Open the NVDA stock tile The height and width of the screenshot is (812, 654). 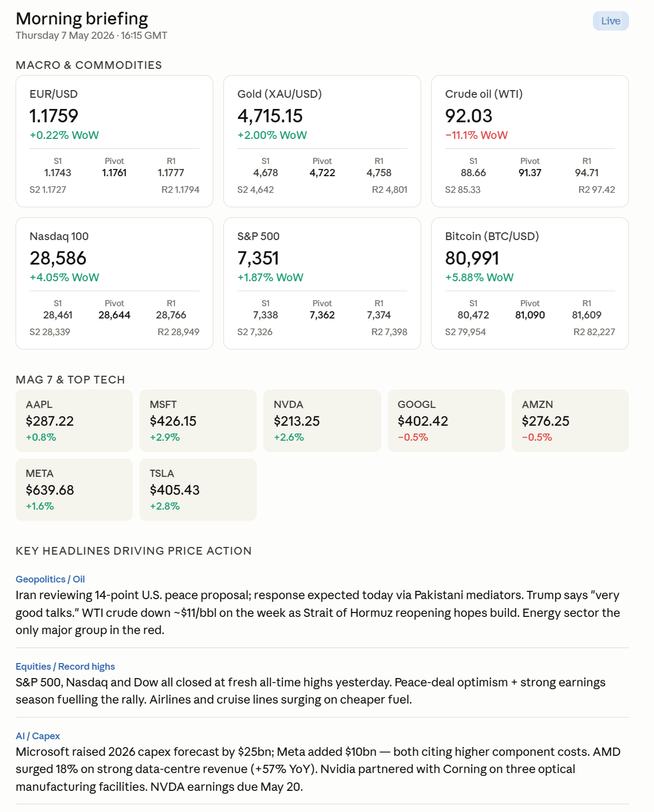point(322,421)
